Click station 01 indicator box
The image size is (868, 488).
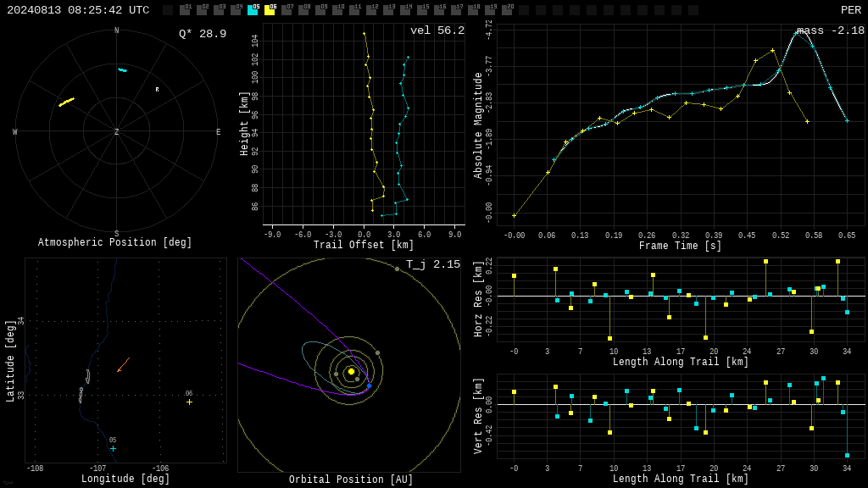point(185,10)
